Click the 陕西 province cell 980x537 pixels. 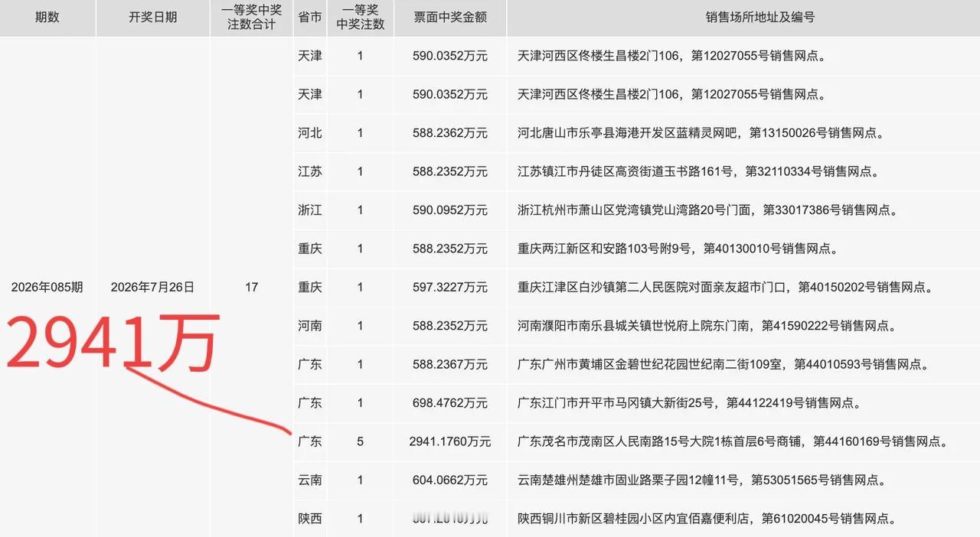pyautogui.click(x=310, y=519)
